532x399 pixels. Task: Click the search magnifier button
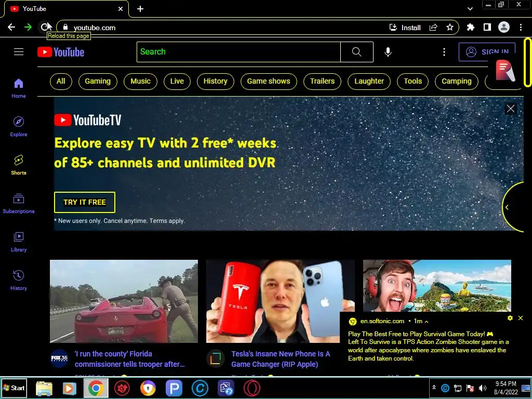tap(356, 52)
